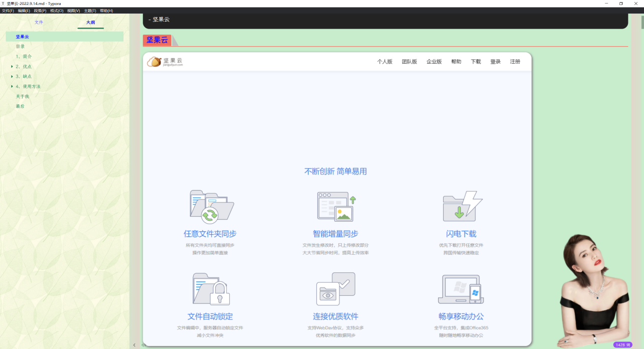The image size is (644, 349).
Task: Go to the 4、使用方法 outline heading
Action: pyautogui.click(x=28, y=86)
